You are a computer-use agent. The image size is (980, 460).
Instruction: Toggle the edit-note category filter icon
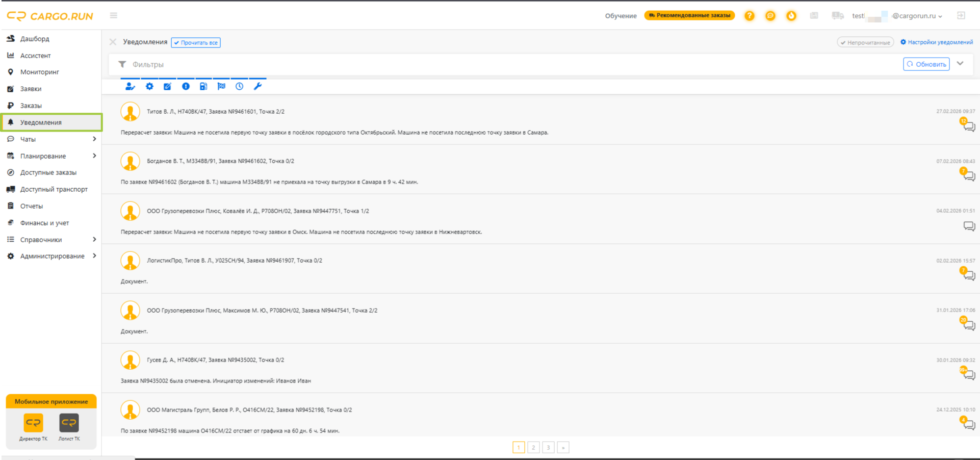pos(167,86)
